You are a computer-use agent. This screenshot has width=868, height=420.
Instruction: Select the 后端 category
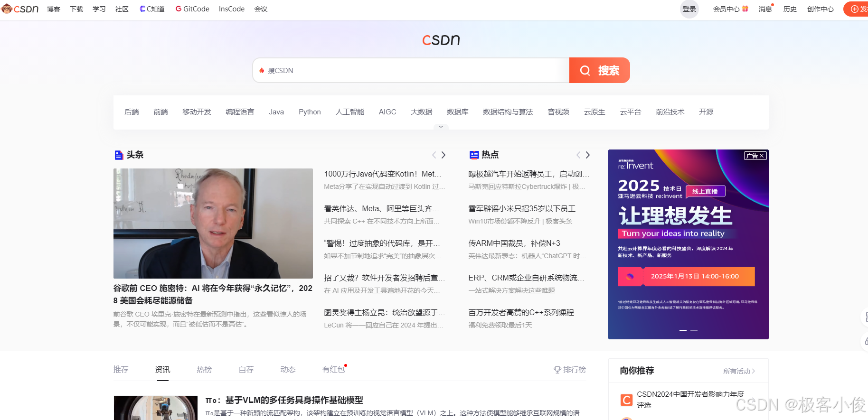tap(132, 112)
